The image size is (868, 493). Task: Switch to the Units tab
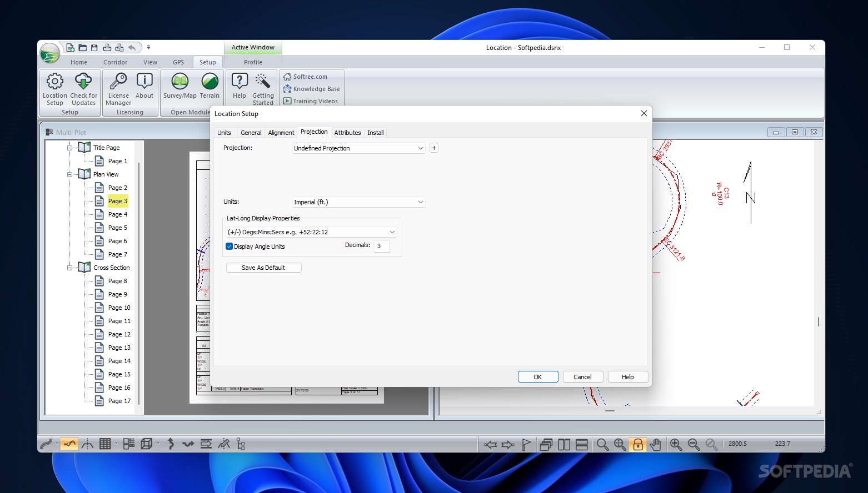click(224, 133)
